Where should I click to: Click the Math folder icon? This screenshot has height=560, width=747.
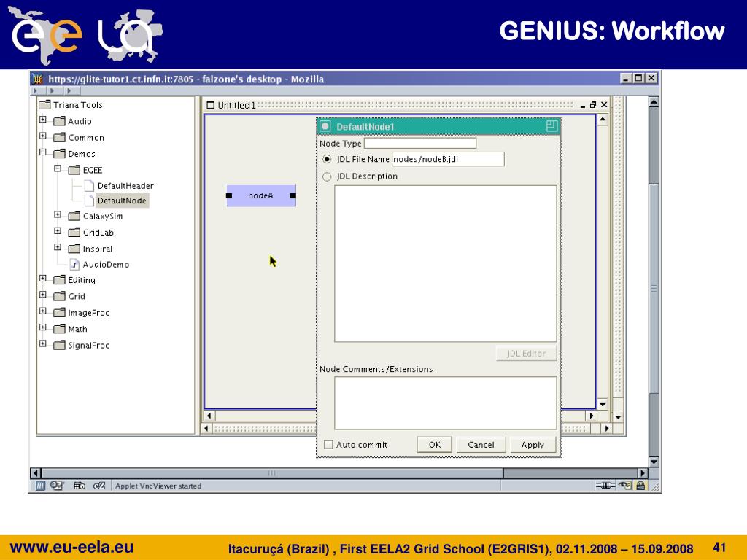(x=60, y=329)
